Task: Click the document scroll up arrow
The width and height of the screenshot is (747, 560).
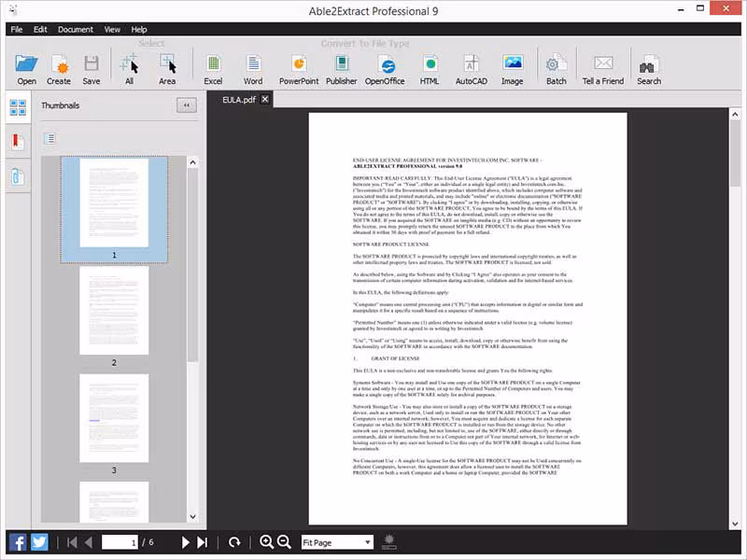Action: click(735, 114)
